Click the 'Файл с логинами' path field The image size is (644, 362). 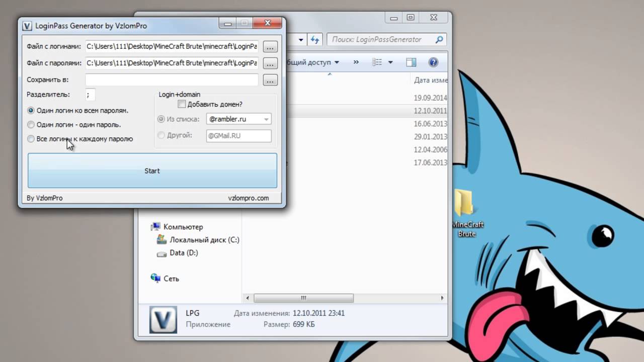tap(172, 46)
